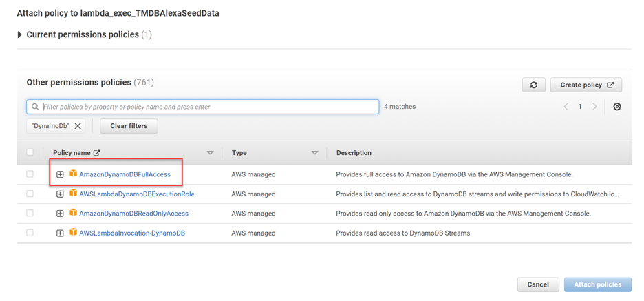This screenshot has height=301, width=644.
Task: Click description about DynamoDB streams and CloudWatch
Action: coord(477,194)
